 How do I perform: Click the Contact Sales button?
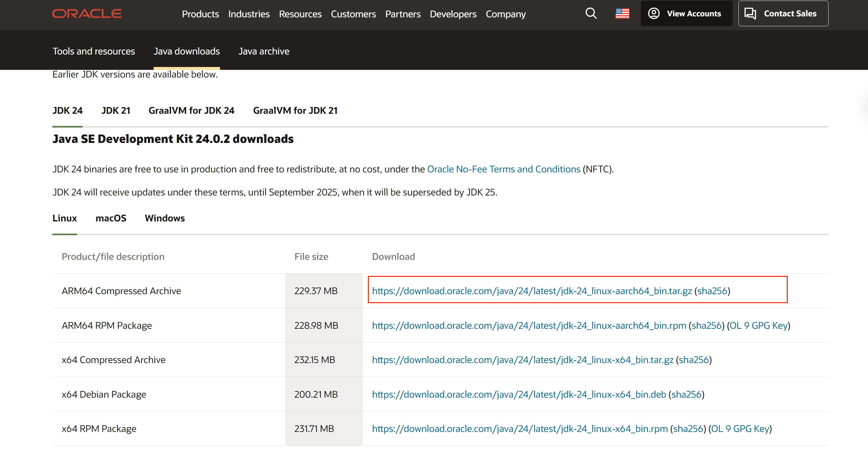783,13
